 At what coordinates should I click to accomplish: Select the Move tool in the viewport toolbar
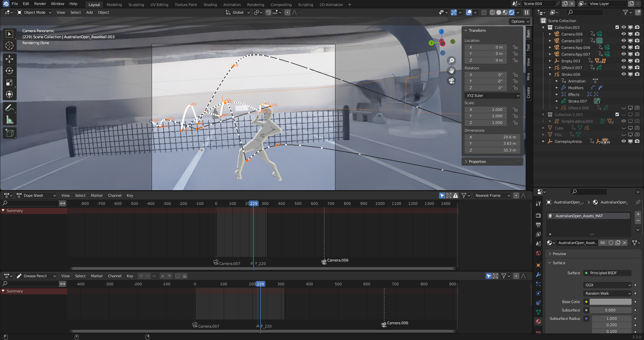9,59
